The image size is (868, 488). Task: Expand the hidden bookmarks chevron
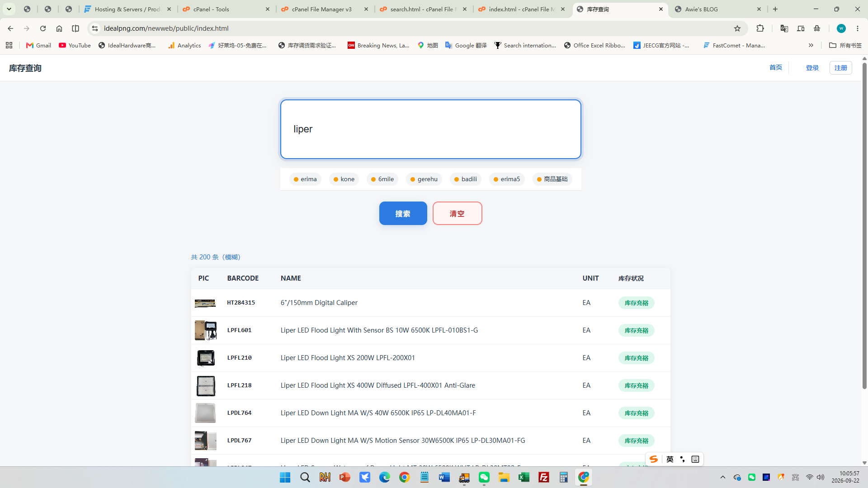[x=811, y=45]
